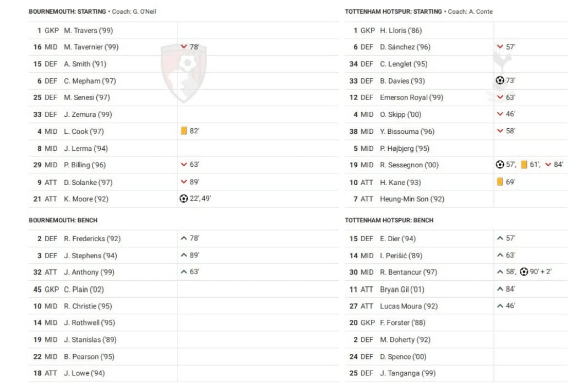The image size is (588, 392).
Task: Select J. Anthony's bench row
Action: point(184,272)
